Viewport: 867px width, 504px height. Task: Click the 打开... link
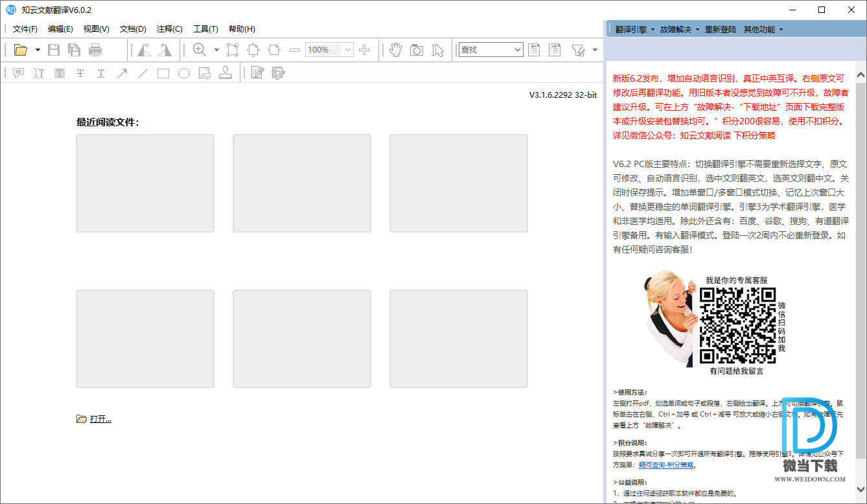point(100,419)
